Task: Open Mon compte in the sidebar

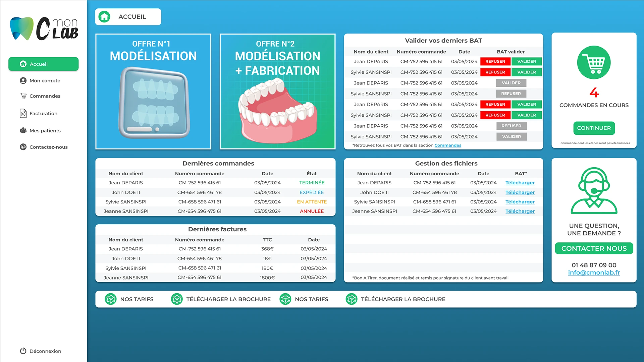Action: click(x=45, y=80)
